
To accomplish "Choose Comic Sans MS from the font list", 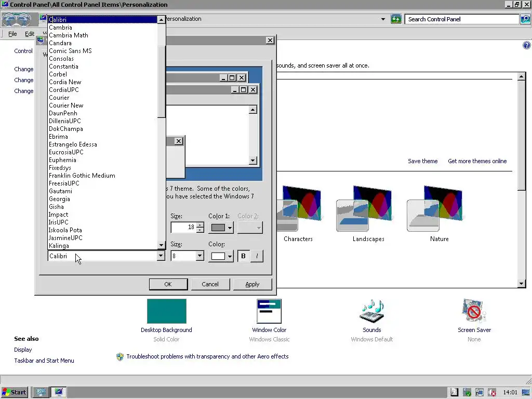I will [102, 51].
